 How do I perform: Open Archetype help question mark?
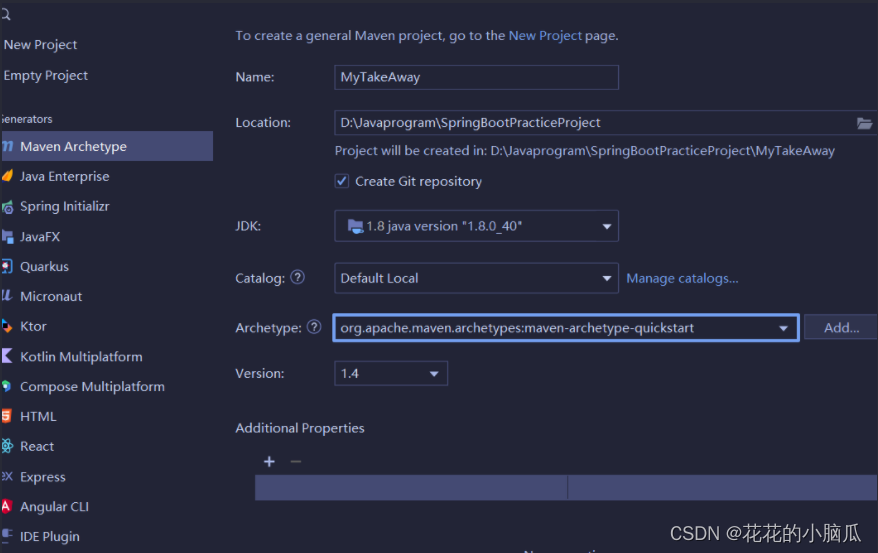315,327
